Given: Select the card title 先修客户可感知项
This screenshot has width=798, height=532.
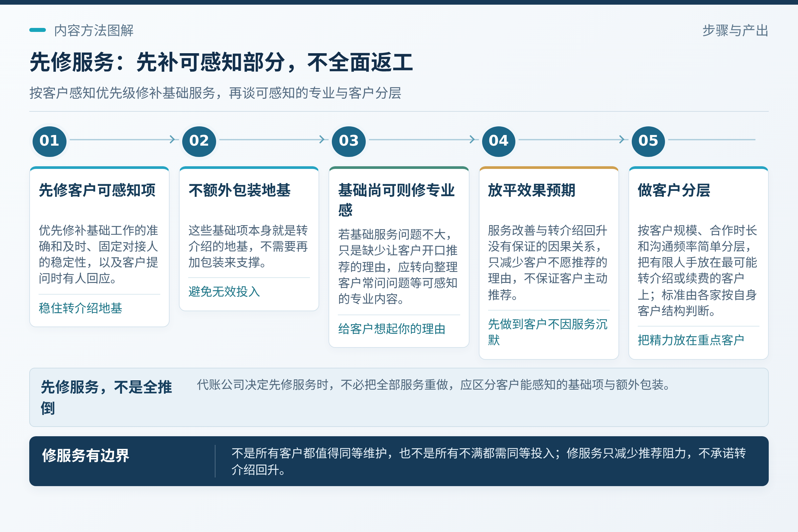Looking at the screenshot, I should click(x=97, y=190).
